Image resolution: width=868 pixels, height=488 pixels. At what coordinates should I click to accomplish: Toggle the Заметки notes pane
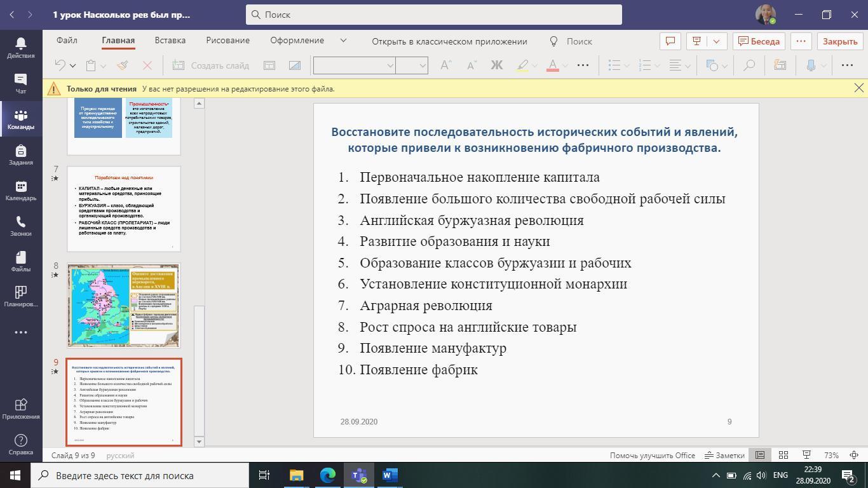click(x=724, y=455)
